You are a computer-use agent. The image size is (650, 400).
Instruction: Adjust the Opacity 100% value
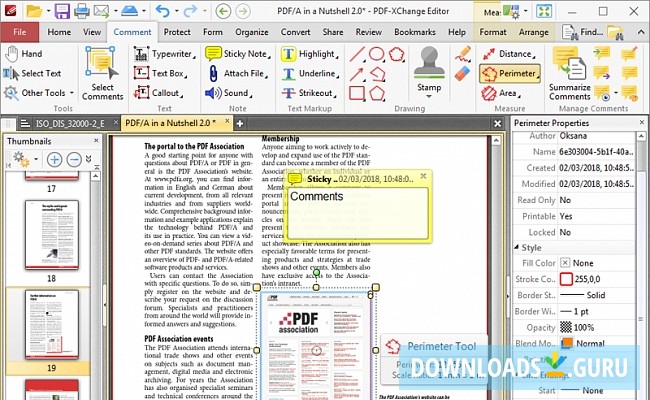[596, 327]
